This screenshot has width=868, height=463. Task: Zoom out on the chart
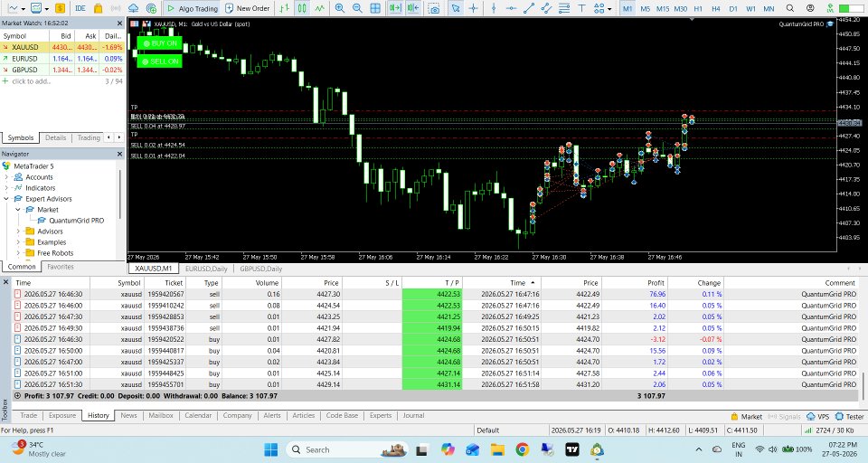click(358, 8)
